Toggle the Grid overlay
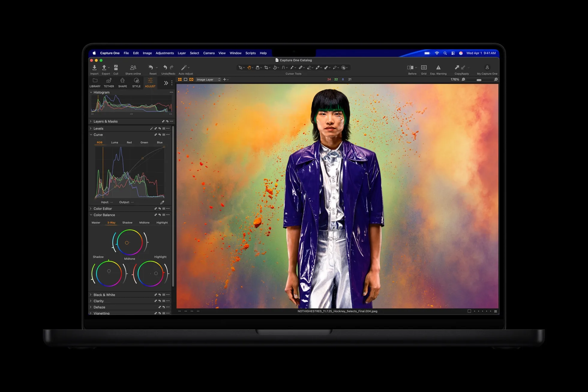Screen dimensions: 588x392 (424, 68)
